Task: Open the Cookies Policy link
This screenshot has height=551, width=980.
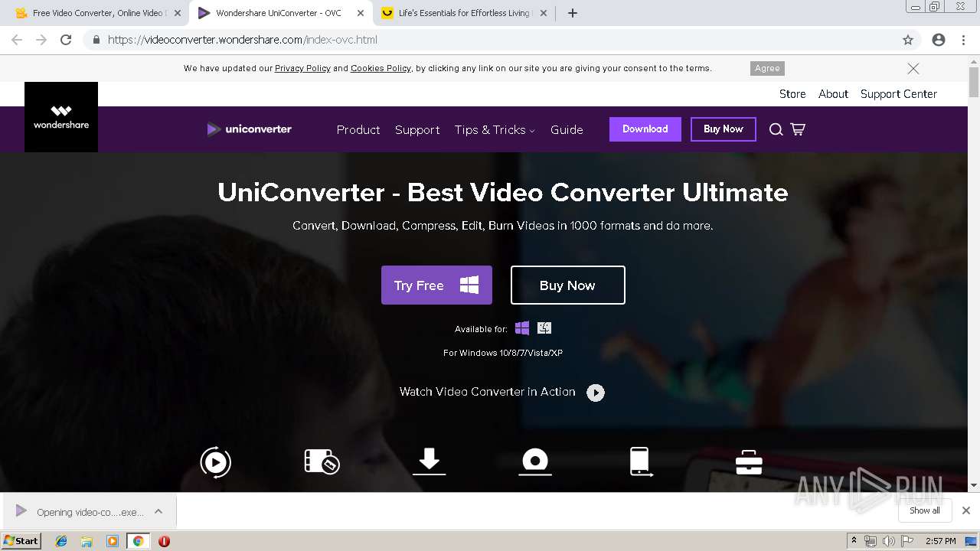Action: [381, 68]
